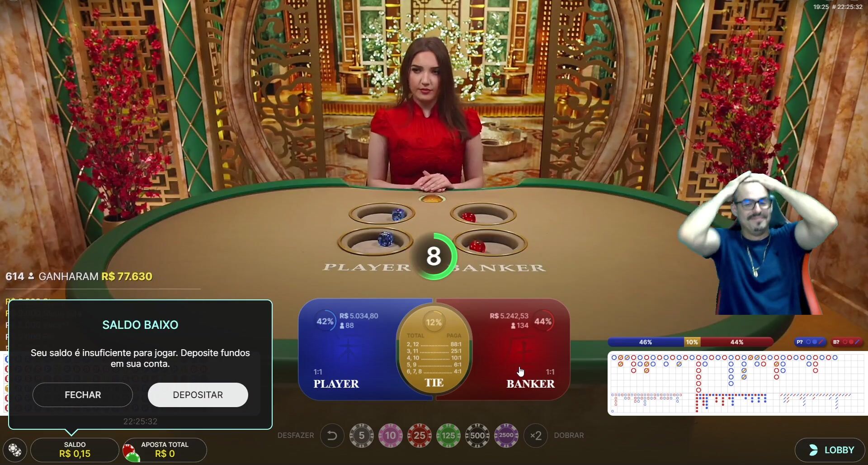Toggle the P? player prediction indicator
Viewport: 868px width, 465px height.
coord(810,342)
